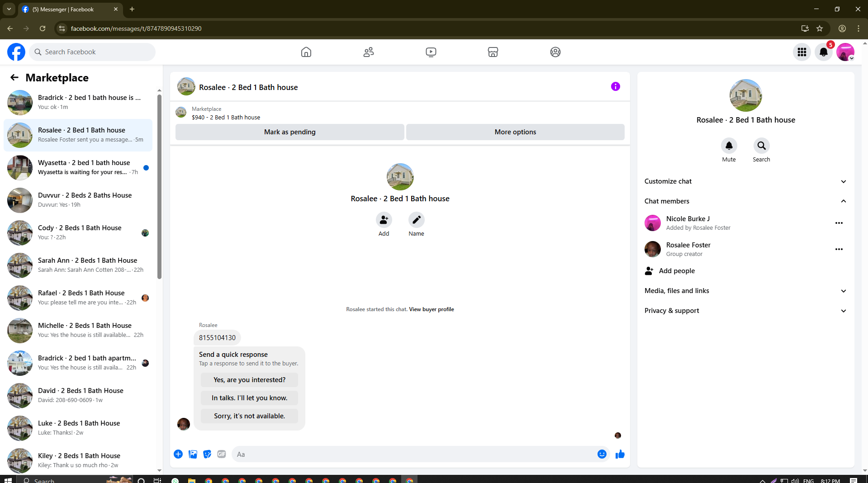Send quick response 'In talks. I'll let you know.'

249,398
